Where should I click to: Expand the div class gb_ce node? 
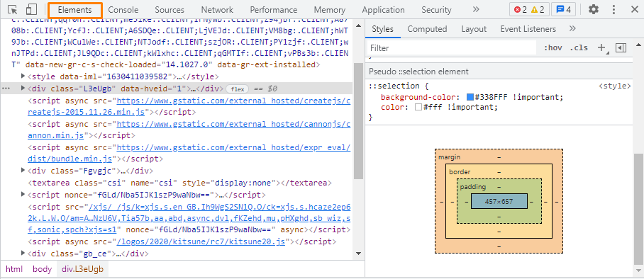pos(23,253)
